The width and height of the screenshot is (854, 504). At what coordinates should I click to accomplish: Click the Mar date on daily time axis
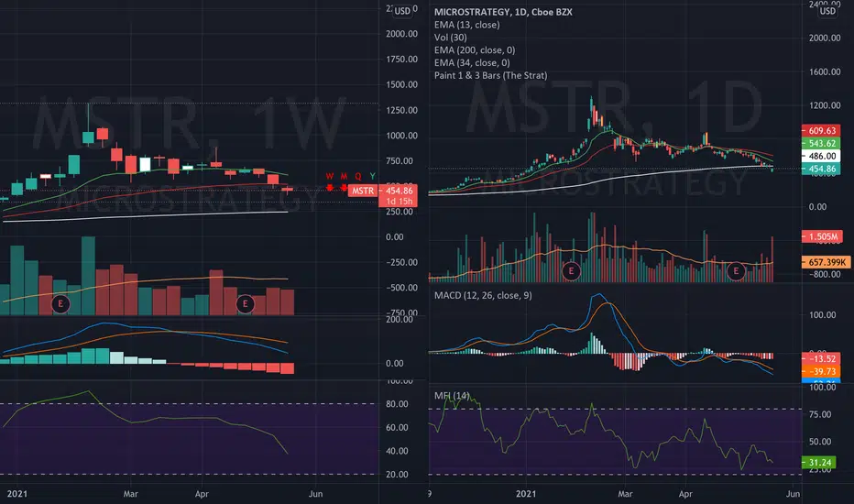625,494
